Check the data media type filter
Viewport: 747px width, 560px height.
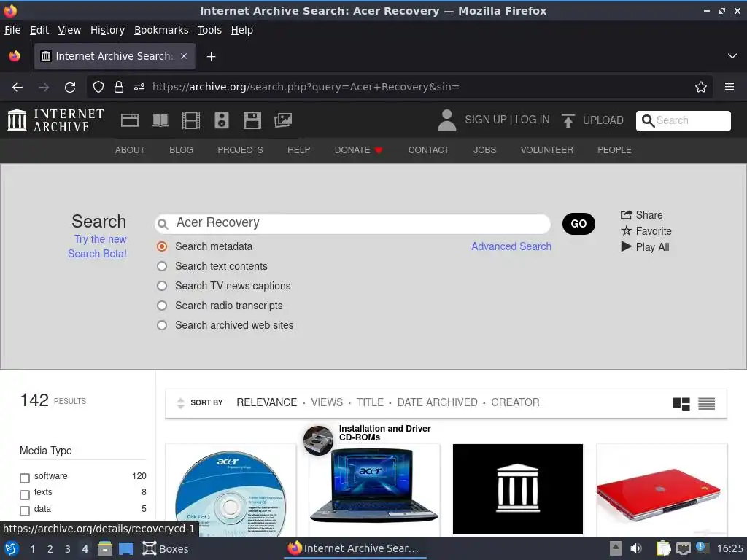pyautogui.click(x=25, y=511)
